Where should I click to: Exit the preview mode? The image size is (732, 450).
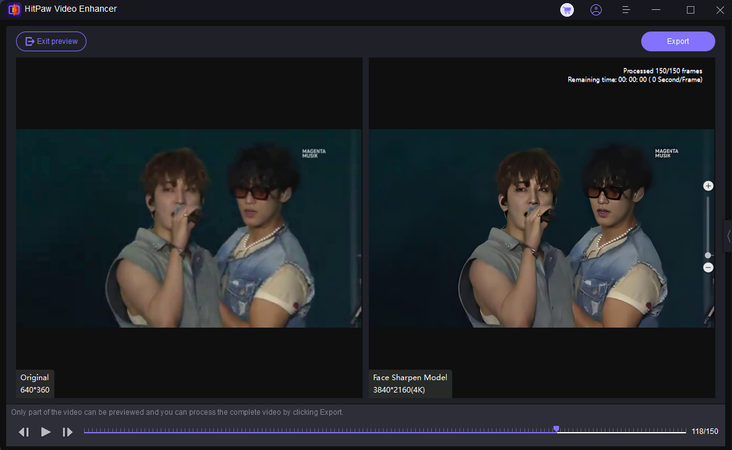[51, 42]
